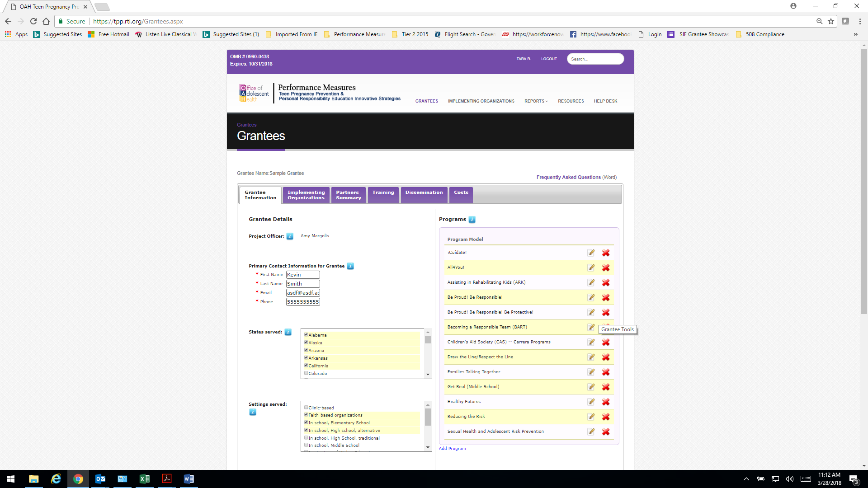Switch to the Implementing Organizations tab
Screen dimensions: 868x488
[306, 195]
